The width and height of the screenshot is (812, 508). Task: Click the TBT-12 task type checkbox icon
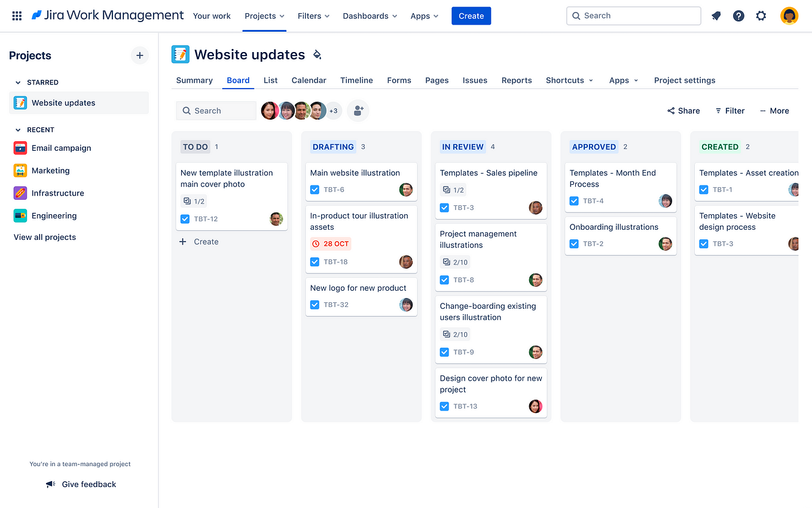pyautogui.click(x=185, y=219)
